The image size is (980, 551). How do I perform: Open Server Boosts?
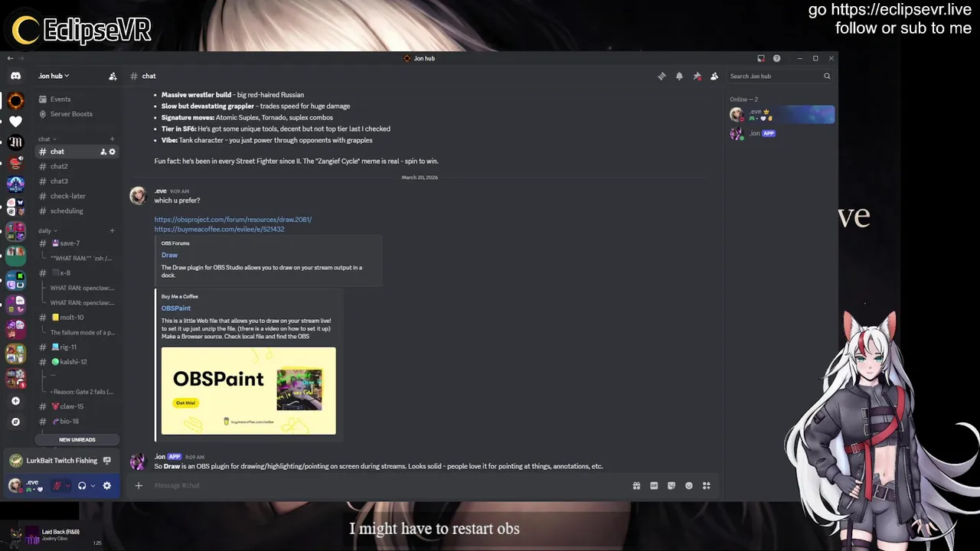71,114
